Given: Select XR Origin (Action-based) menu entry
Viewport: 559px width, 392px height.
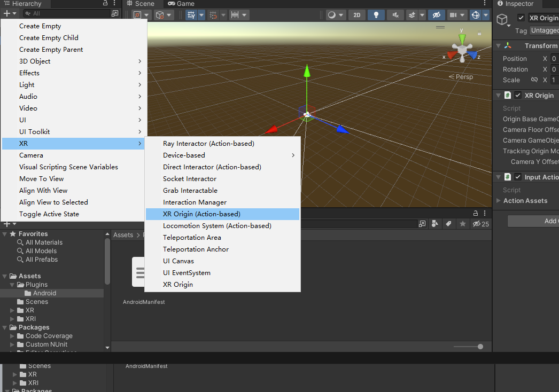Looking at the screenshot, I should click(x=222, y=214).
